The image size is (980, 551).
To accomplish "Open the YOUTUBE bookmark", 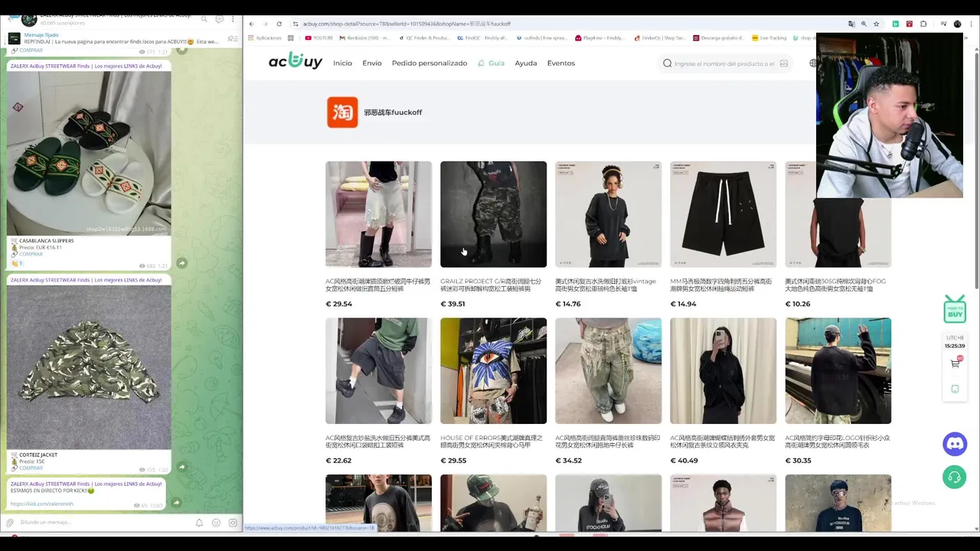I will point(319,37).
